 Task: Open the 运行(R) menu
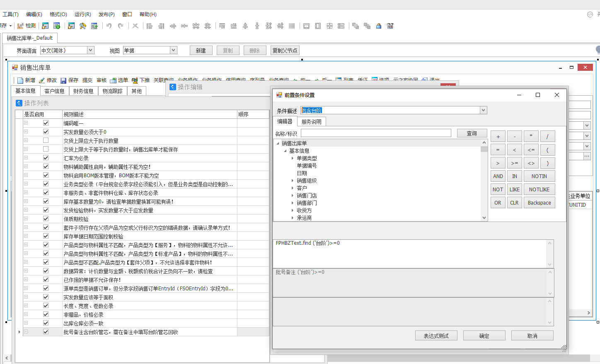82,14
